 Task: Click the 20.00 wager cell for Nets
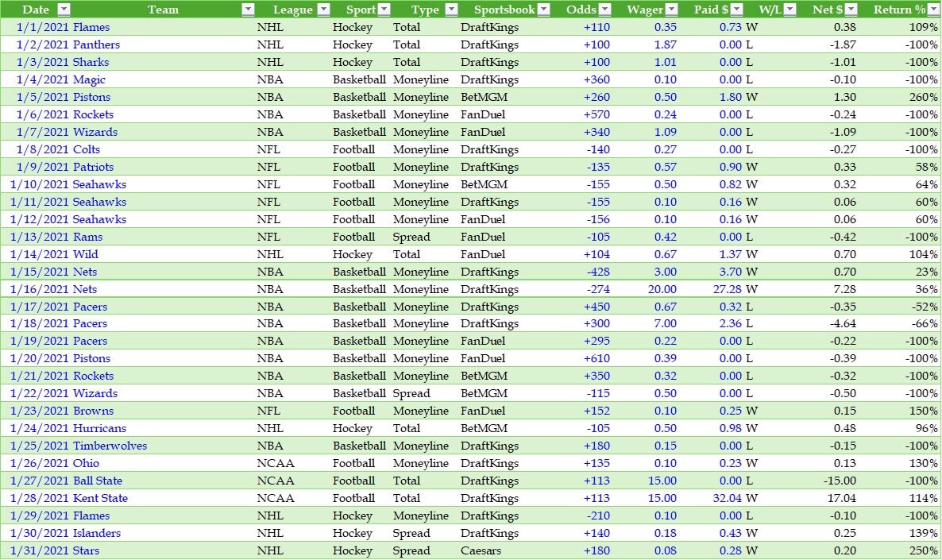click(x=662, y=289)
